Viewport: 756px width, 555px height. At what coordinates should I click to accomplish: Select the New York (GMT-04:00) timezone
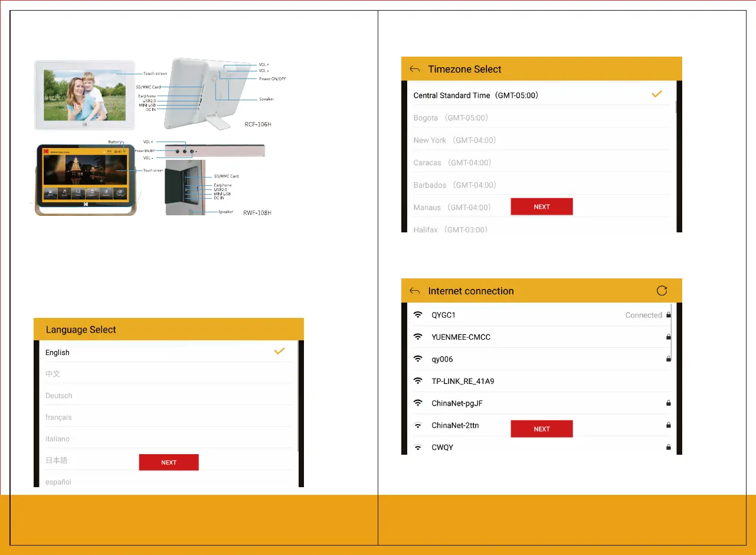click(x=454, y=140)
